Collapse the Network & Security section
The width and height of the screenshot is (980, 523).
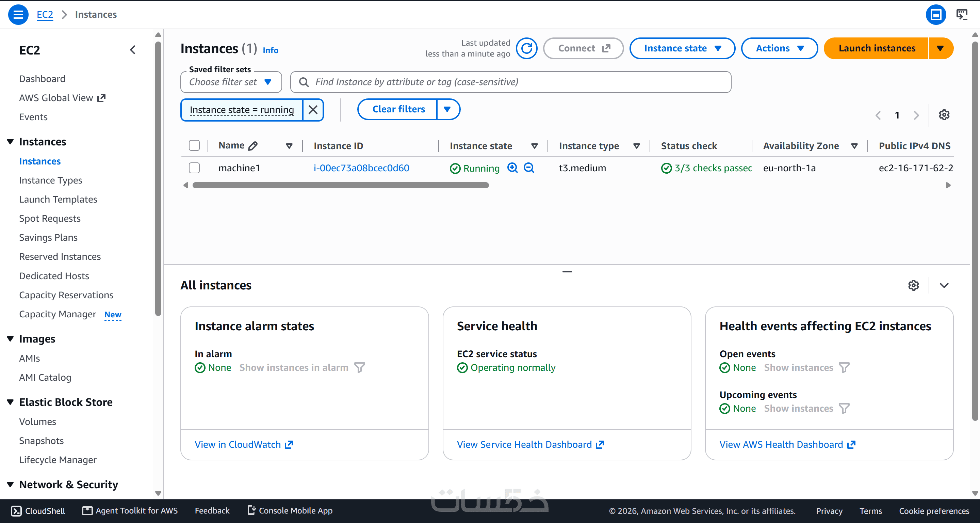coord(10,485)
